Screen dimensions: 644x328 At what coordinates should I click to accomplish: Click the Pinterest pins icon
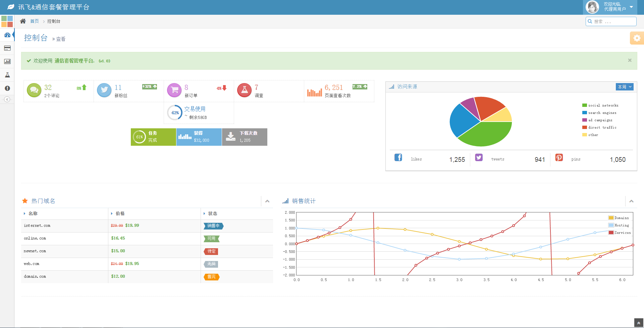pos(559,157)
